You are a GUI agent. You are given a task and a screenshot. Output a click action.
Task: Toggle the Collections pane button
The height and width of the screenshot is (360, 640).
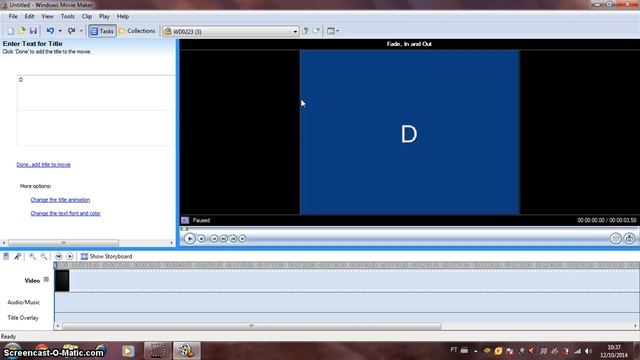tap(137, 31)
